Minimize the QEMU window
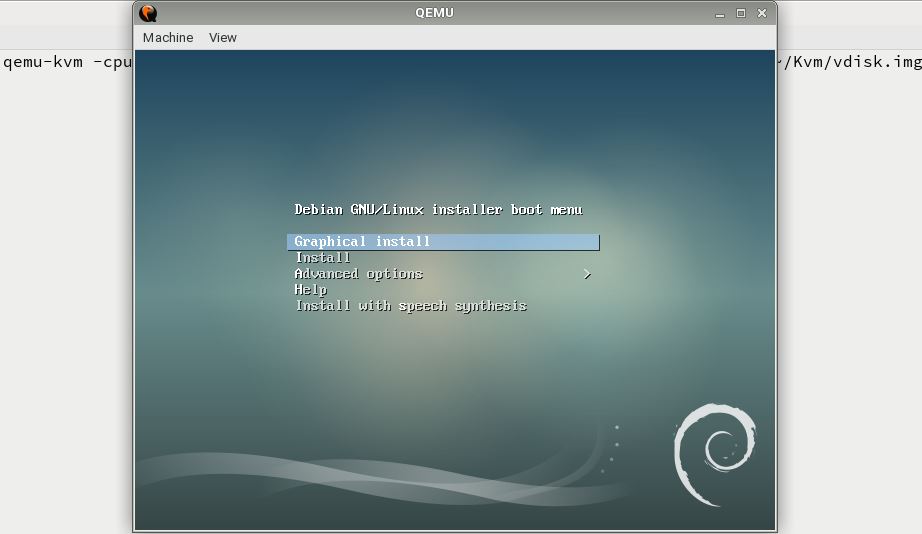 (x=720, y=14)
